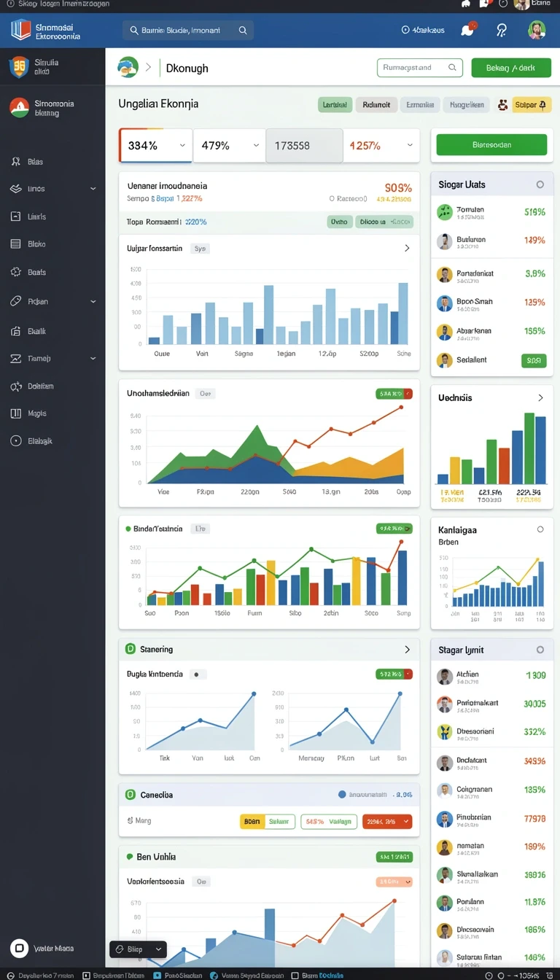Select the Lartikal tab
The image size is (560, 980).
335,105
